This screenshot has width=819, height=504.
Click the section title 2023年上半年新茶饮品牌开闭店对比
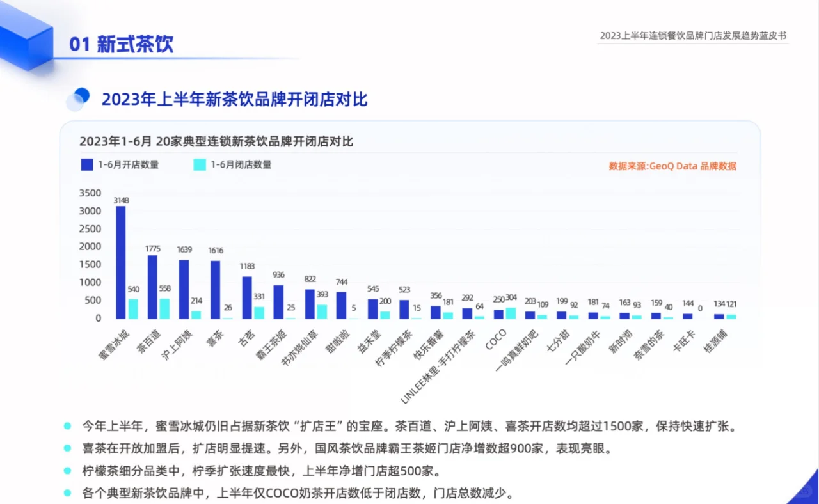click(234, 99)
